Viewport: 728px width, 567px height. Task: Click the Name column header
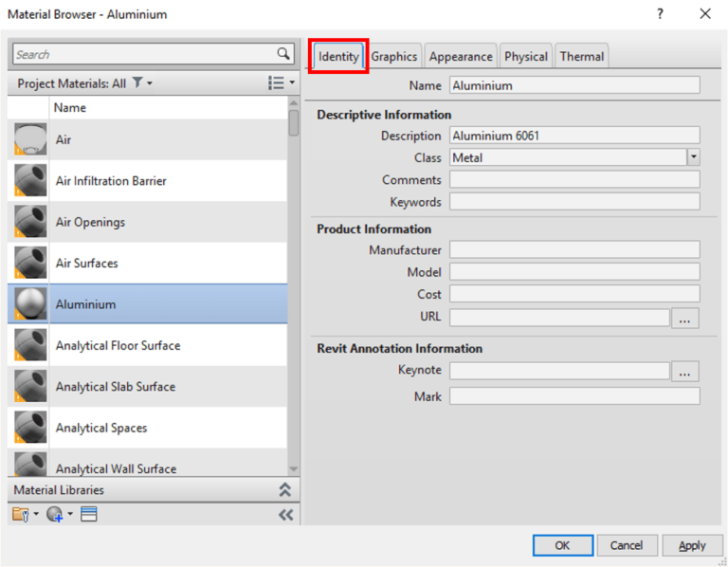click(168, 107)
